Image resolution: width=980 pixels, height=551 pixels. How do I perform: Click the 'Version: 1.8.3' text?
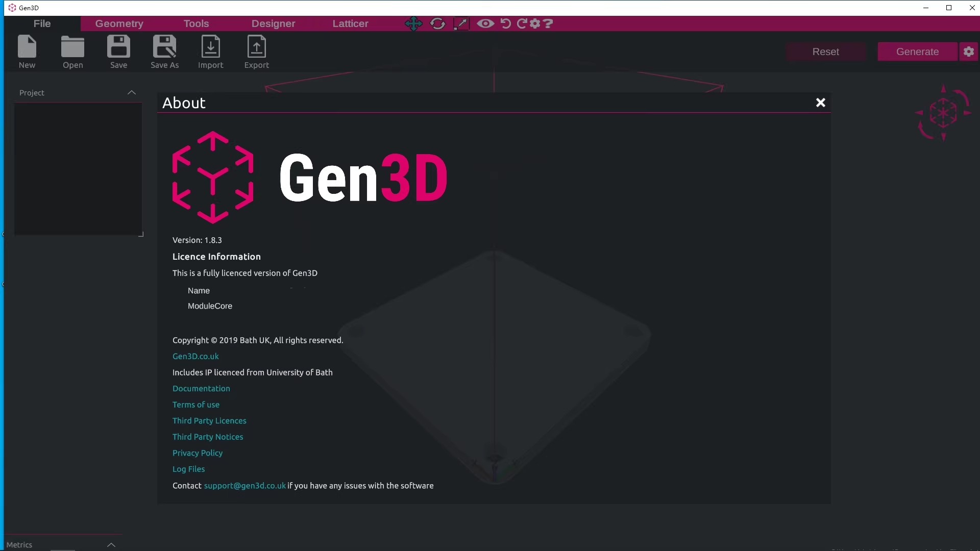click(x=197, y=240)
